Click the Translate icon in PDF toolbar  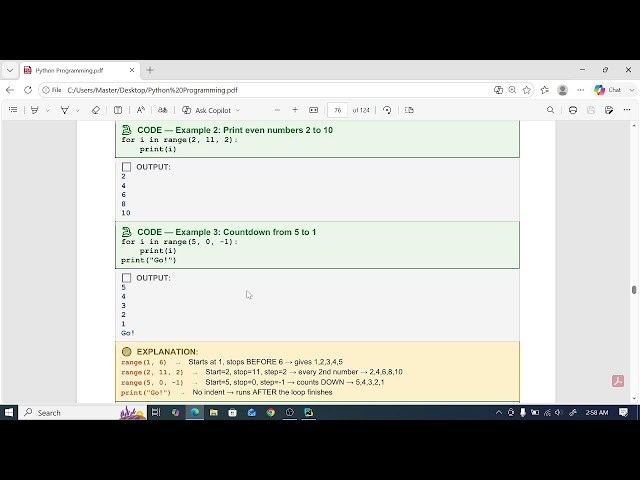(x=162, y=110)
